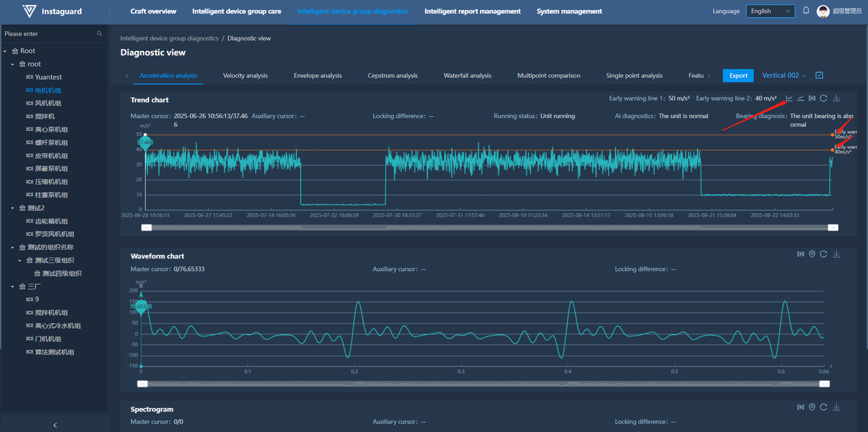Open the calendar icon beside Vertical 002
Viewport: 868px width, 432px height.
click(819, 75)
